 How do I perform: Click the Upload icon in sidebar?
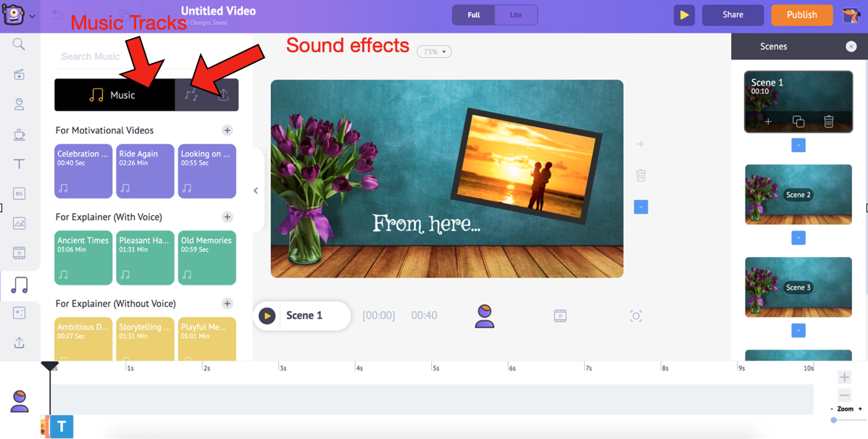point(20,342)
